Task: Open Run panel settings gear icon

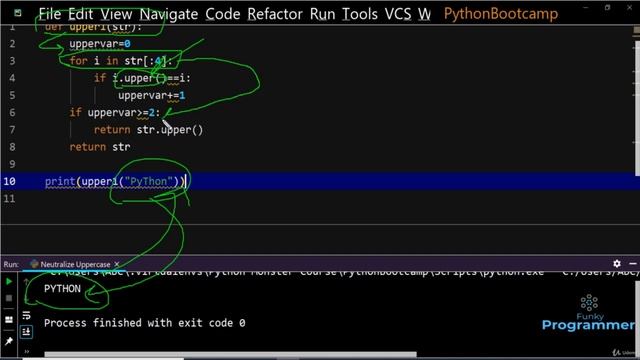Action: pos(617,264)
